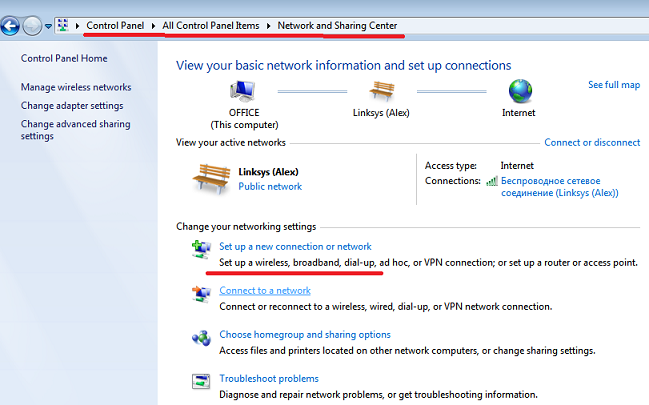Click the Linksys (Alex) bench icon in map

click(382, 91)
